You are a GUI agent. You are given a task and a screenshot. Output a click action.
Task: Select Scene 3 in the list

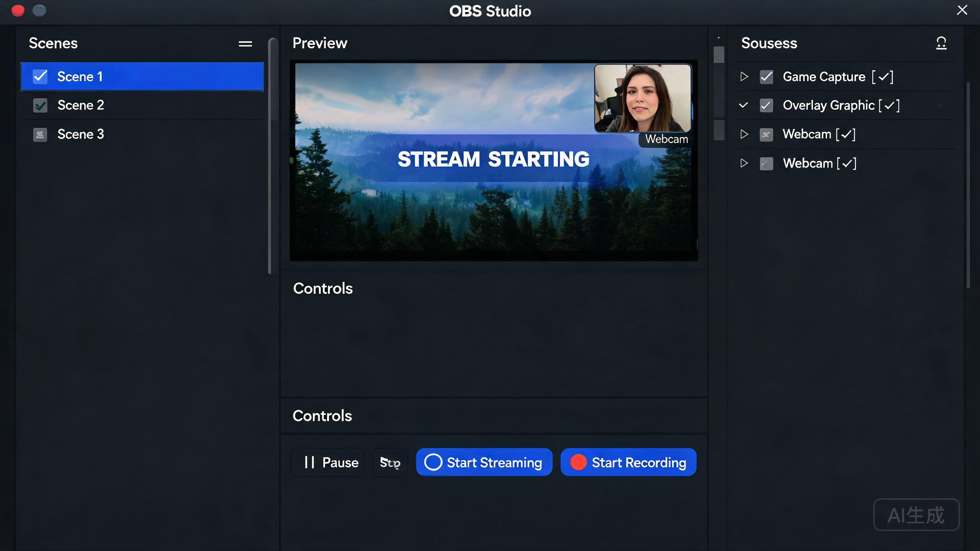pos(142,134)
